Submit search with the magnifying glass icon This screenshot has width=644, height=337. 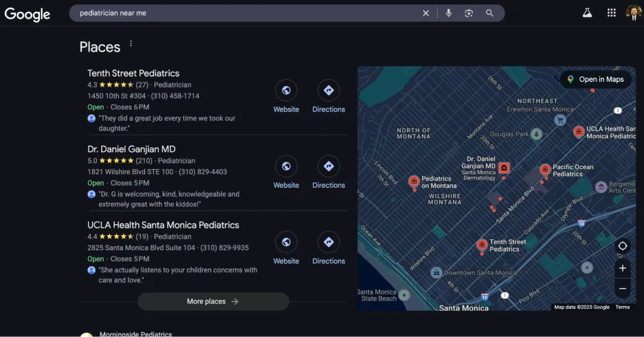(x=489, y=13)
